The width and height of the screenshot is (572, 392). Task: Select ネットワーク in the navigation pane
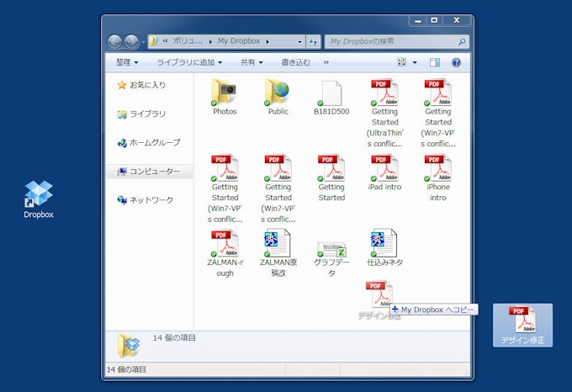point(151,200)
